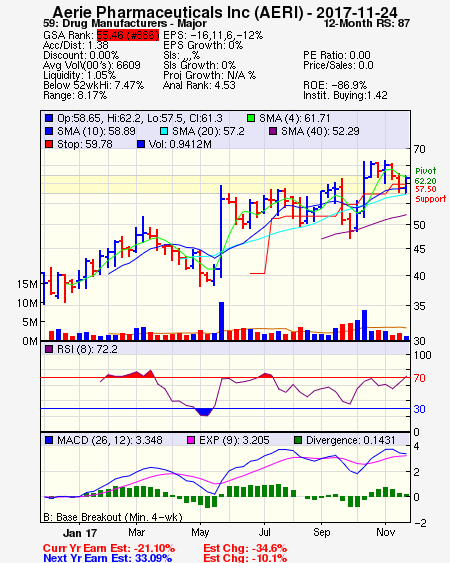Image resolution: width=450 pixels, height=563 pixels.
Task: Click the Avg Vol(00's): 6609 text
Action: pyautogui.click(x=92, y=65)
